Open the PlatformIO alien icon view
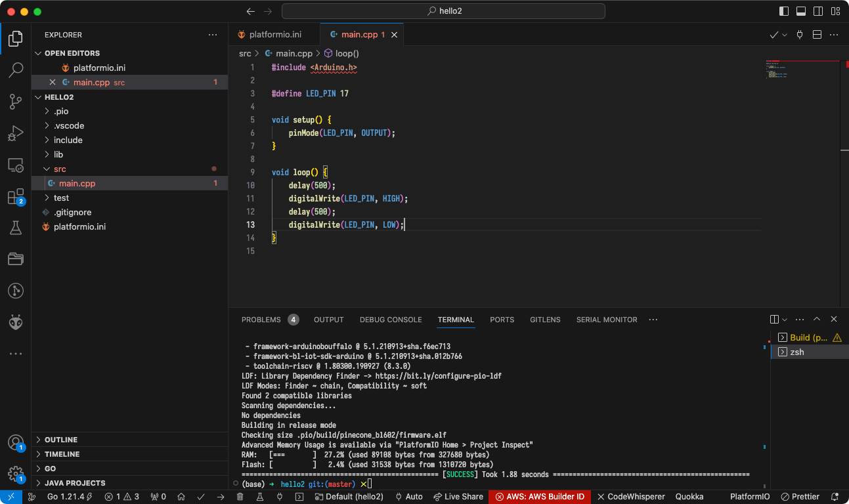 coord(16,322)
